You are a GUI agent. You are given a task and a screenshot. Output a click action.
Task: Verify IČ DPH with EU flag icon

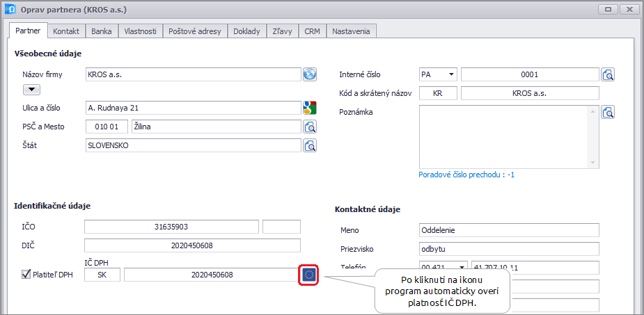309,275
